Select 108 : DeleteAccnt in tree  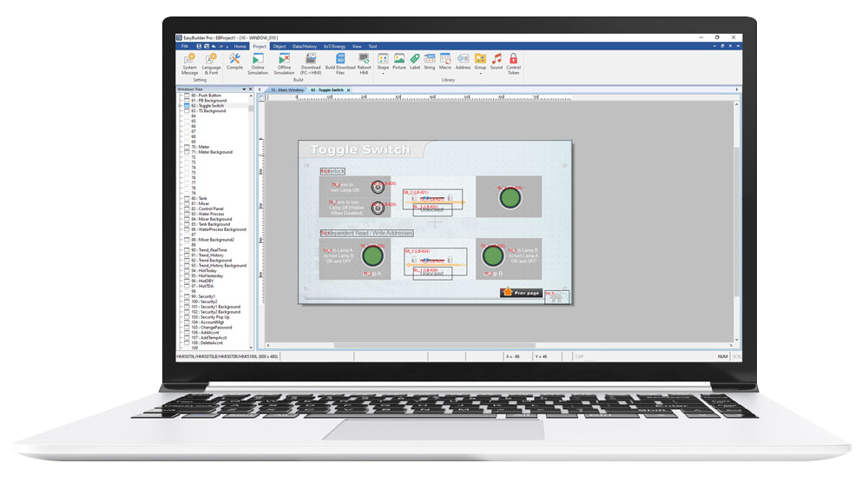(x=207, y=343)
